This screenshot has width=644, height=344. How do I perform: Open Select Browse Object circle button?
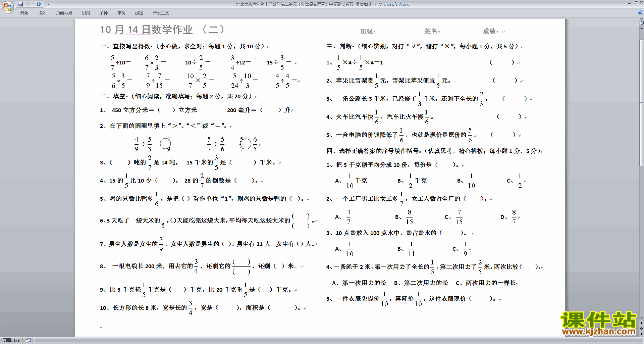641,329
